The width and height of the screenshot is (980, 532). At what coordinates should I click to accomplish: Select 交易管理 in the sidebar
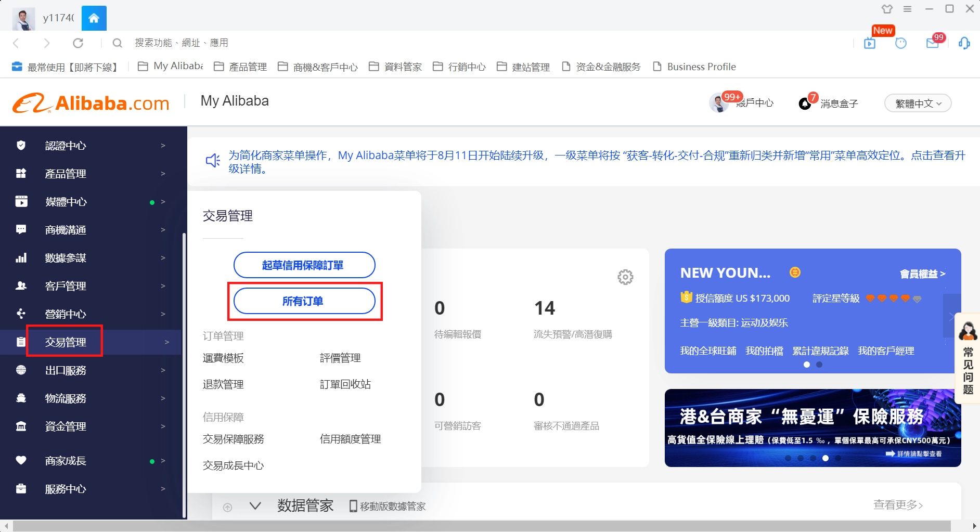(x=66, y=342)
